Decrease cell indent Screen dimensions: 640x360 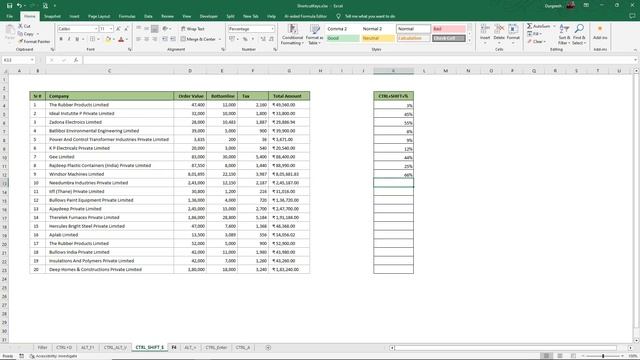click(165, 39)
